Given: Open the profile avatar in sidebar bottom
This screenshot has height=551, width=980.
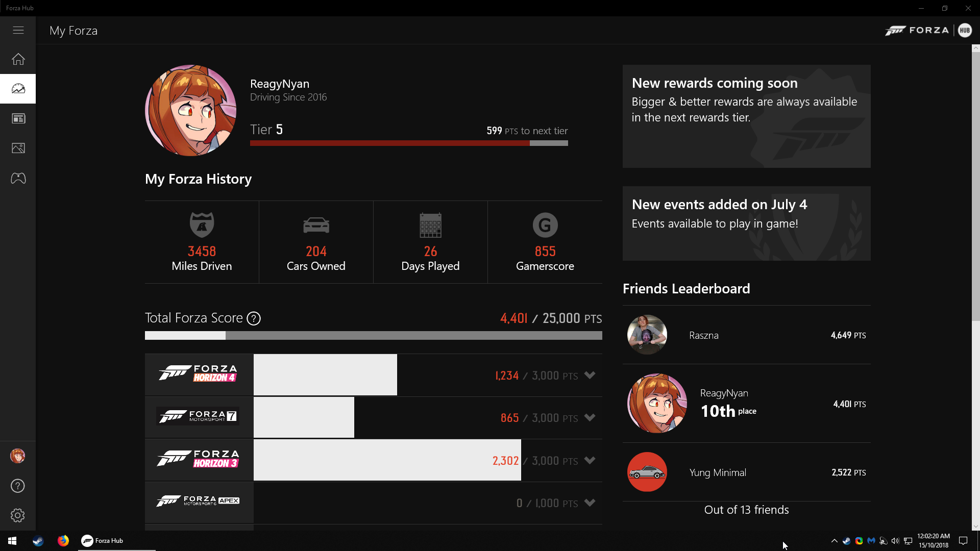Looking at the screenshot, I should point(18,456).
